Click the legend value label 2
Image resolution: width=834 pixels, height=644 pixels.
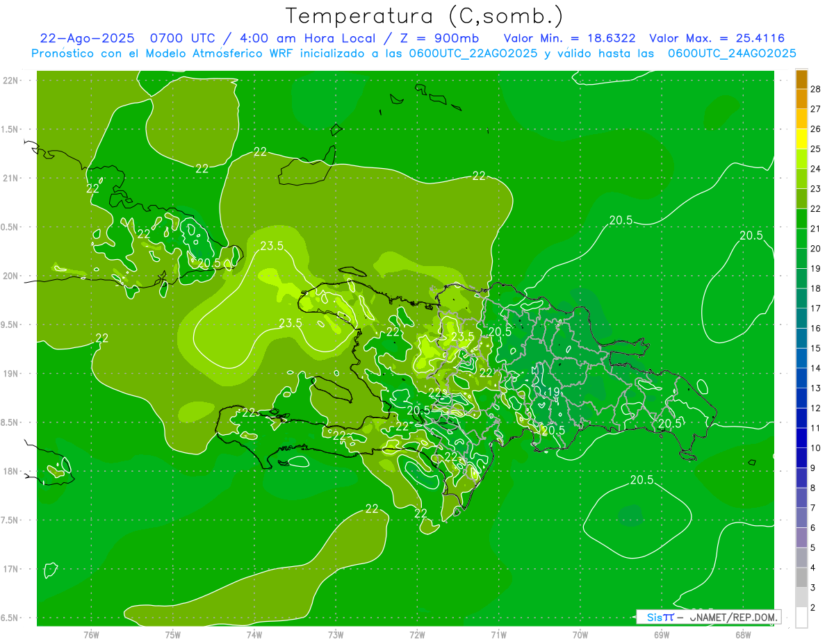[813, 607]
